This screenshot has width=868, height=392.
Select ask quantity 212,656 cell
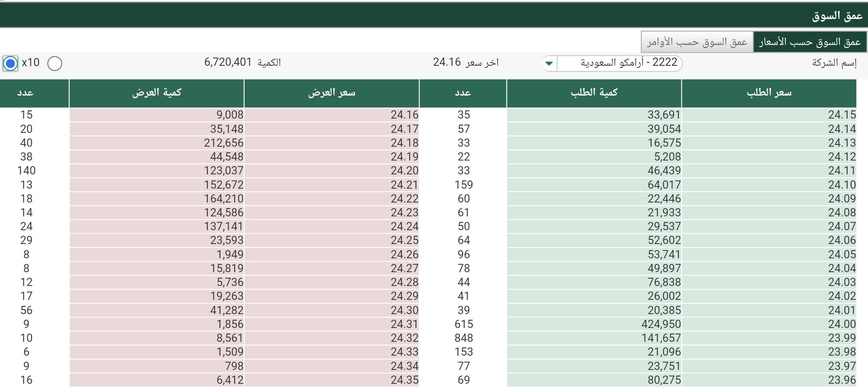pyautogui.click(x=157, y=143)
